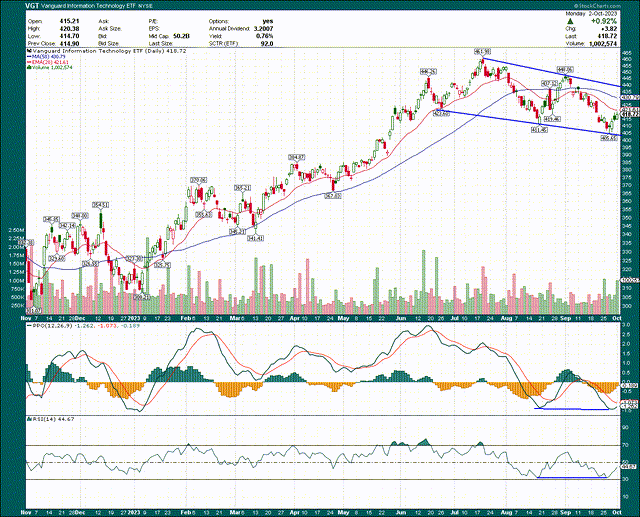Viewport: 640px width, 517px height.
Task: Click the blue support line in RSI panel
Action: tap(571, 477)
